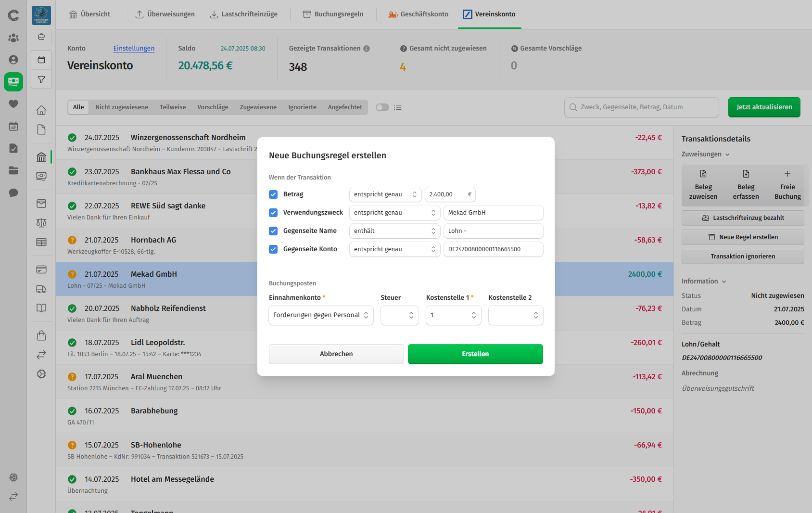Viewport: 812px width, 513px height.
Task: Click the Verwendungszweck value field 'Mekad GmbH'
Action: (x=494, y=213)
